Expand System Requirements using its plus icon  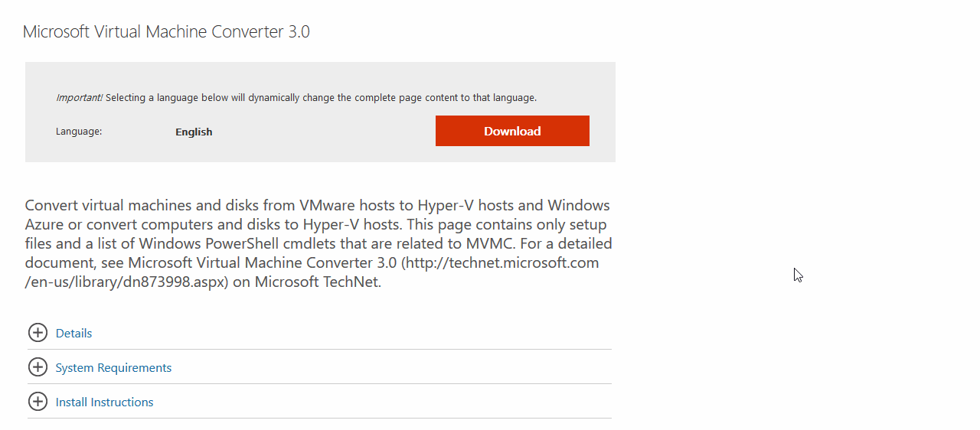click(x=38, y=367)
